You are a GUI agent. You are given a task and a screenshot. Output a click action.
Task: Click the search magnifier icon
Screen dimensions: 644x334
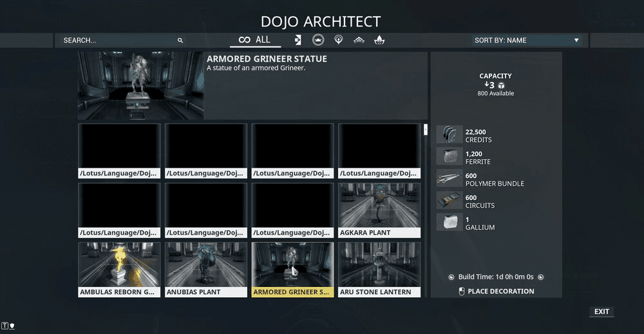(180, 41)
